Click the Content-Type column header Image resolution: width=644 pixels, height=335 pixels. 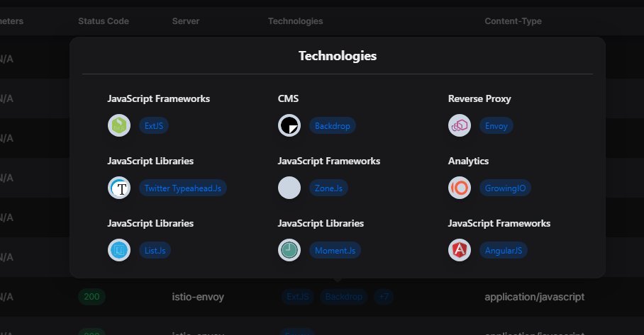[x=513, y=21]
